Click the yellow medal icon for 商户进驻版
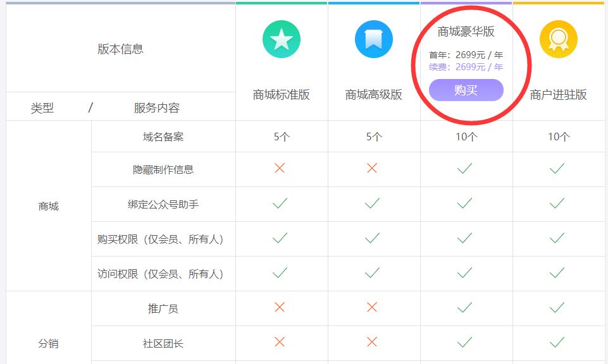The width and height of the screenshot is (608, 364). pyautogui.click(x=559, y=39)
